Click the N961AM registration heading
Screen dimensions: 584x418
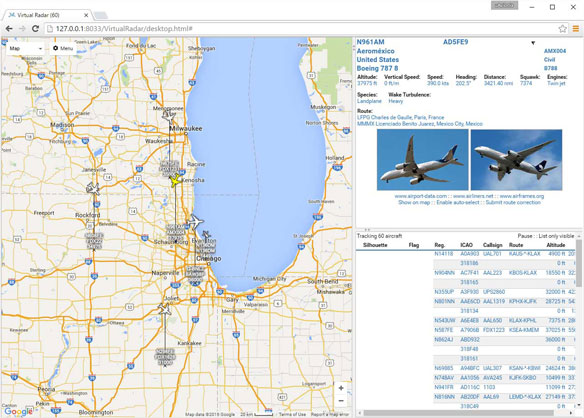coord(371,42)
